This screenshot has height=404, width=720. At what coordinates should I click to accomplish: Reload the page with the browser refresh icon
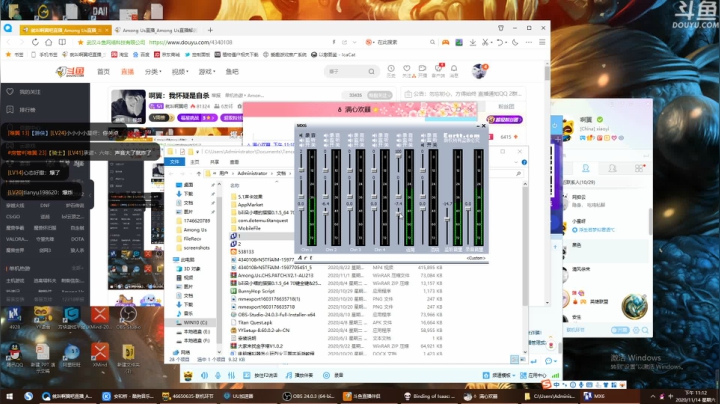[x=35, y=42]
